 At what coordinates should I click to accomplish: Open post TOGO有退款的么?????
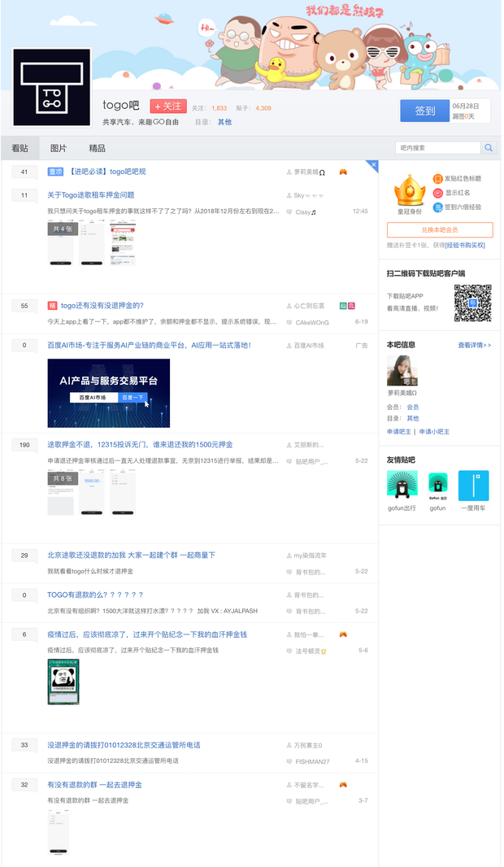95,595
